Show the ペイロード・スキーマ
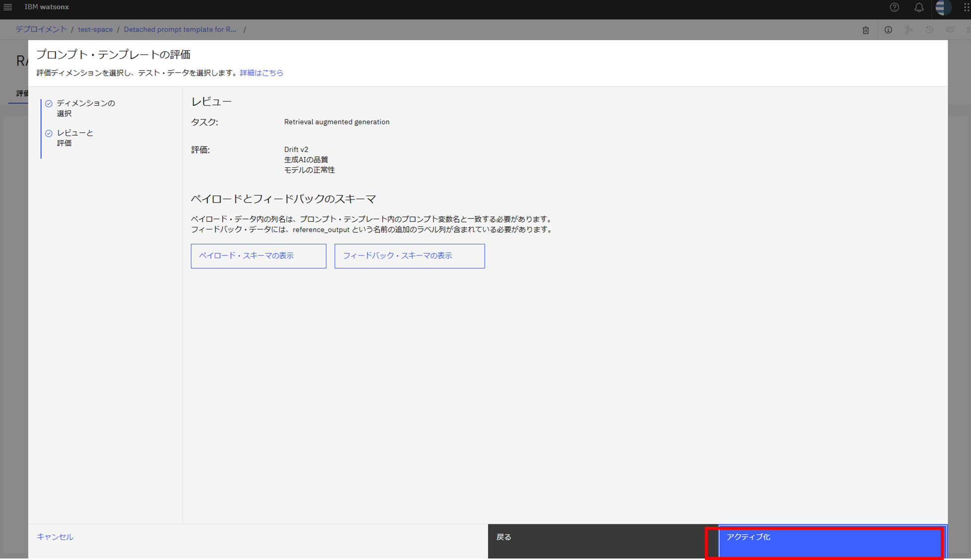Screen dimensions: 971x560 [258, 256]
